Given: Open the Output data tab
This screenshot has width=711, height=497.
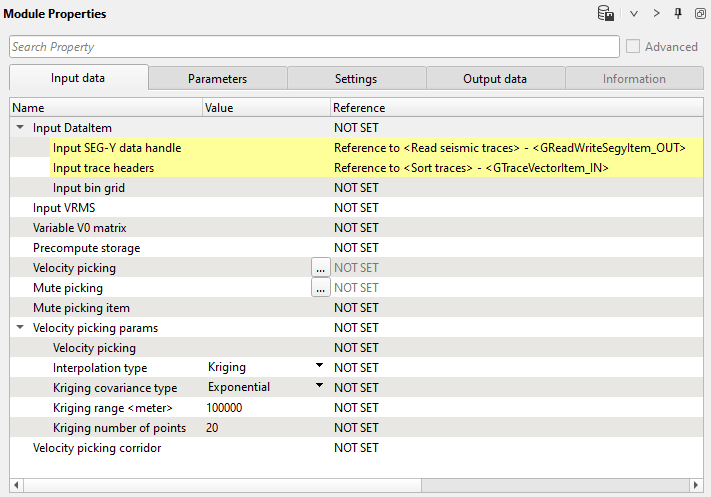Looking at the screenshot, I should click(495, 79).
